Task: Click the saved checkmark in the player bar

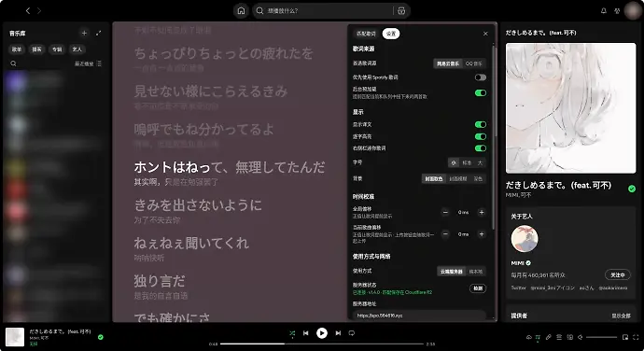Action: click(101, 337)
